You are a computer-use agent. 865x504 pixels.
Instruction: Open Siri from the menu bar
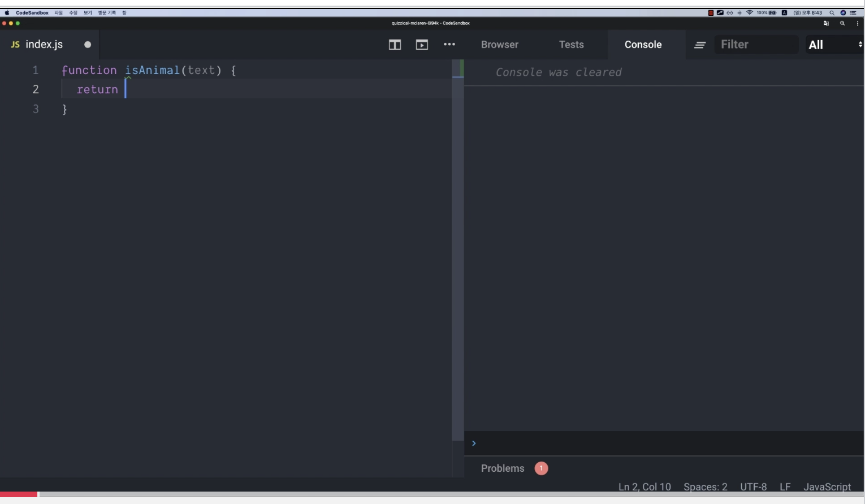pos(842,12)
